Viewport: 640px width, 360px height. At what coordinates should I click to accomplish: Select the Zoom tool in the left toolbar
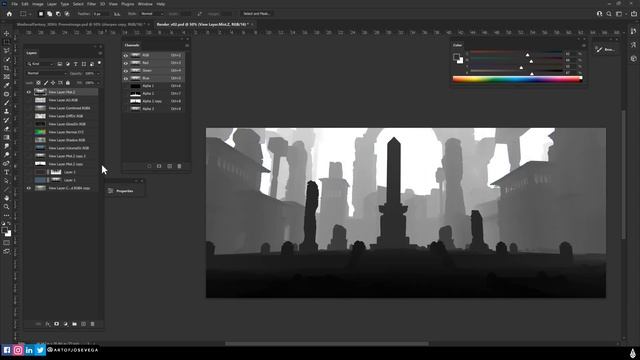click(x=7, y=207)
